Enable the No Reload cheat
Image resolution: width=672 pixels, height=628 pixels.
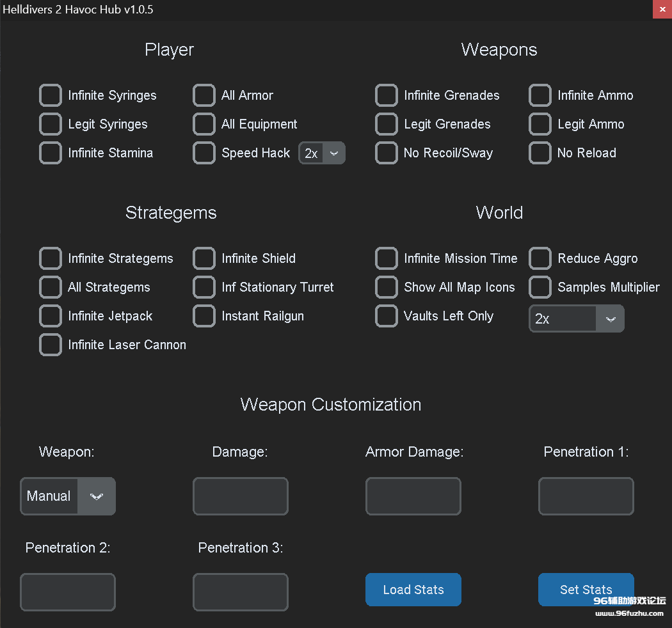tap(540, 152)
